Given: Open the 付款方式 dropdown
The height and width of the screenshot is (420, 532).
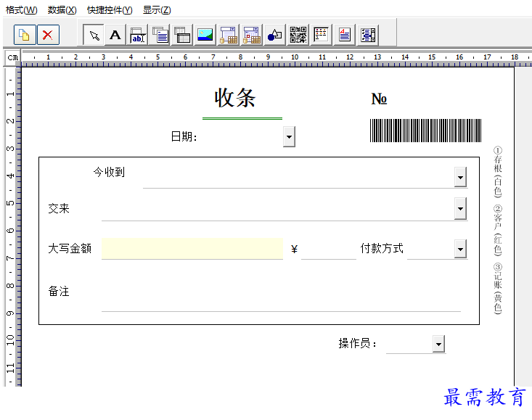Looking at the screenshot, I should coord(460,249).
